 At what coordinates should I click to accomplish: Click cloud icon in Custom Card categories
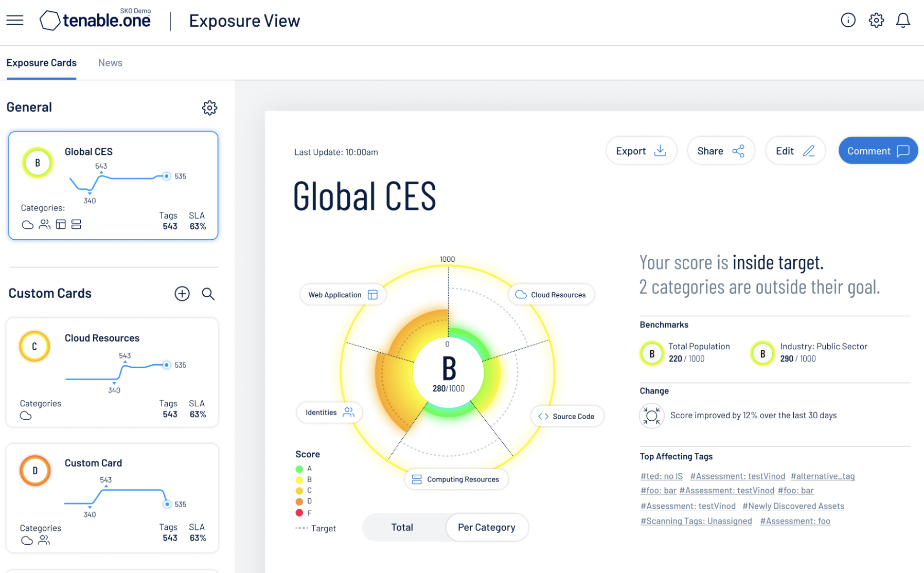[27, 540]
